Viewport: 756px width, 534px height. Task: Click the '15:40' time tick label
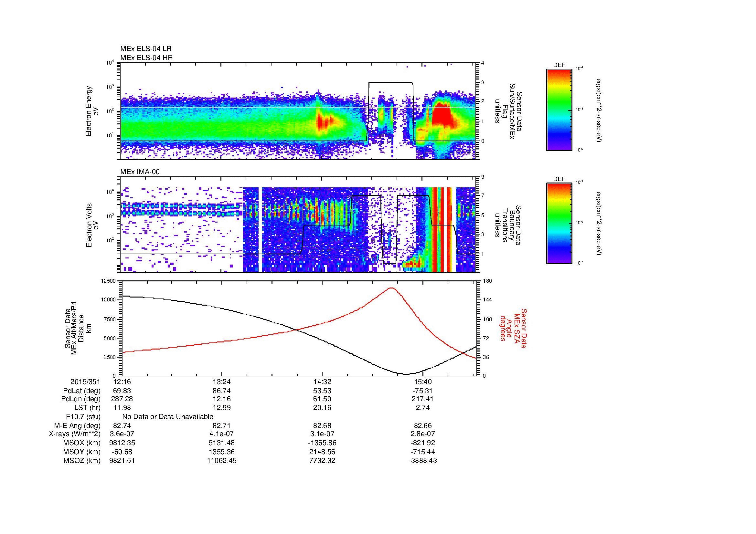[x=423, y=382]
